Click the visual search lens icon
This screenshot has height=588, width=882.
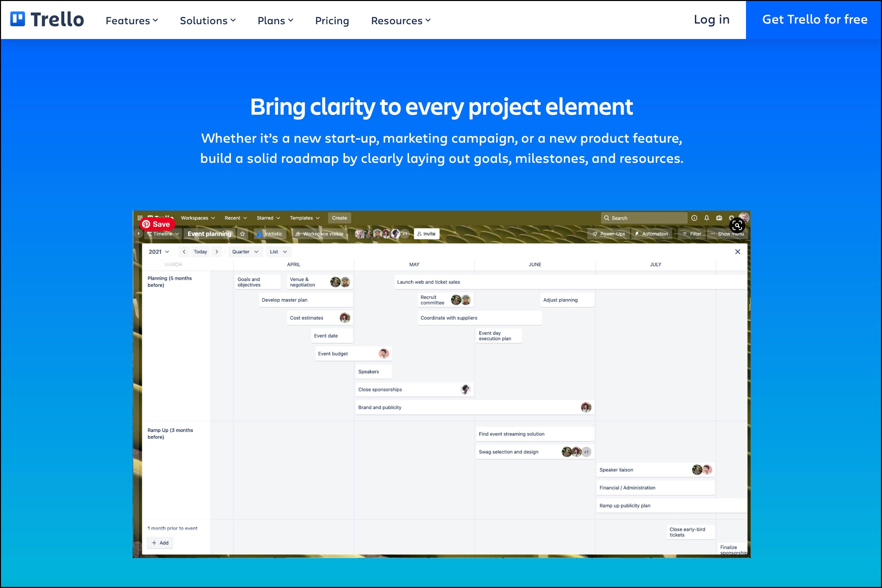737,225
